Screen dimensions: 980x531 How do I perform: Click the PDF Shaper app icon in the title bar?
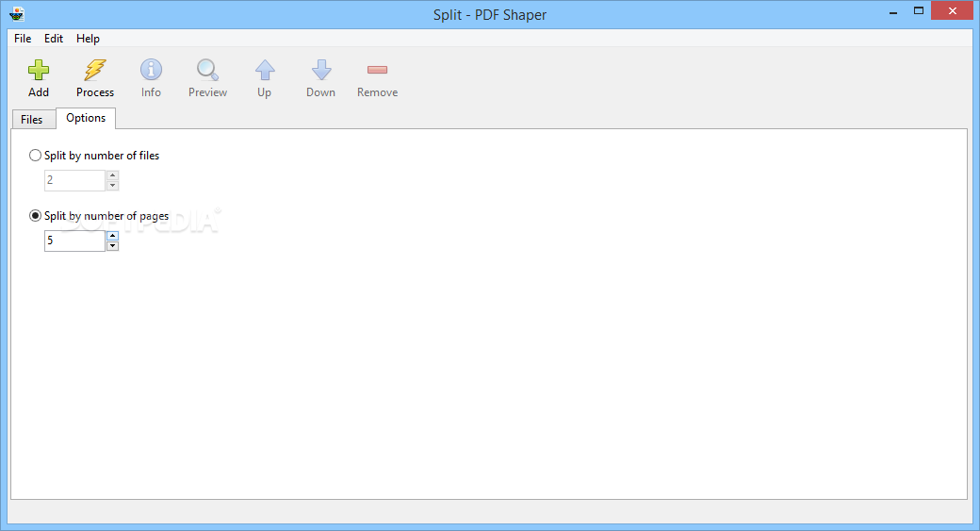click(x=17, y=14)
